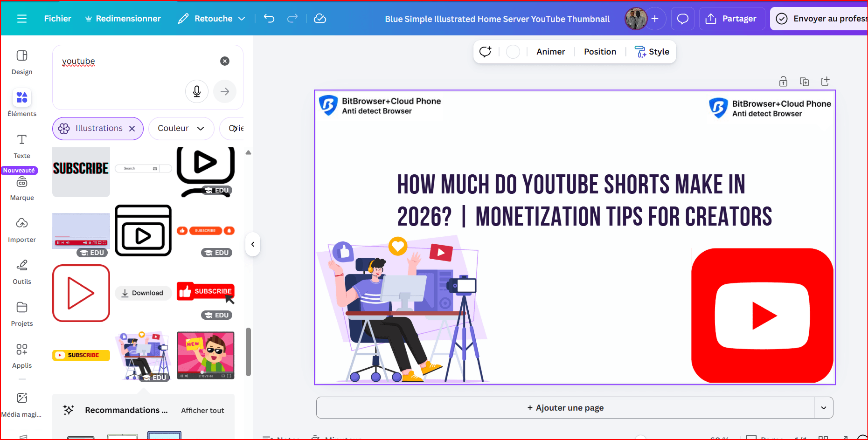Click the redo arrow icon

(292, 19)
